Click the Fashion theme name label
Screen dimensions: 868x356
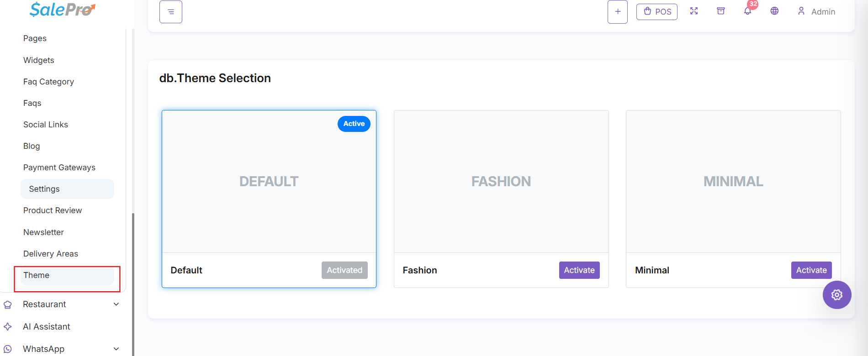(420, 270)
